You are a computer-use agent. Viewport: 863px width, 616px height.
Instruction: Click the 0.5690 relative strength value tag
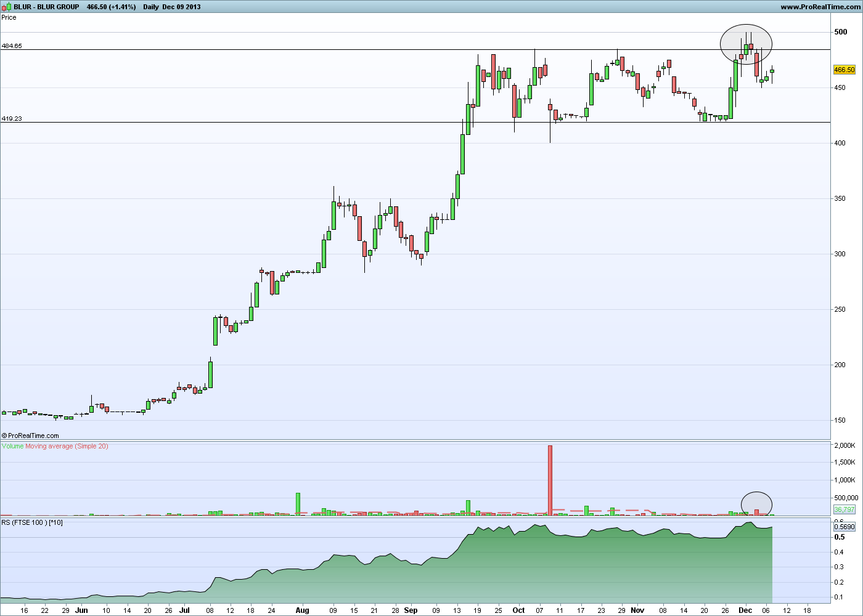[x=845, y=527]
